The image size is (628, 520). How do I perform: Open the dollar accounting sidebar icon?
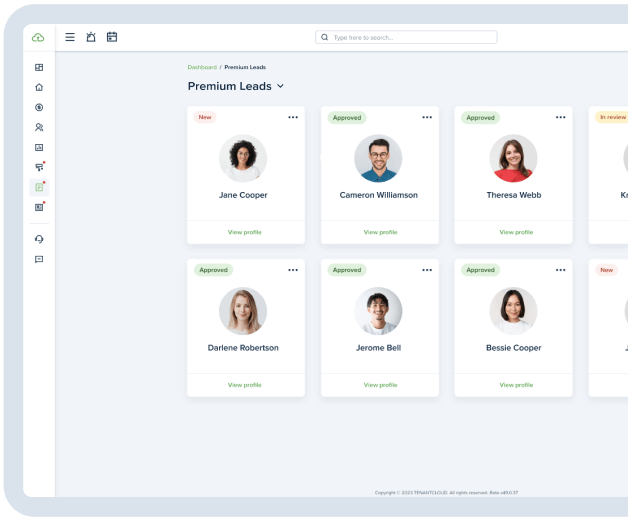click(39, 107)
